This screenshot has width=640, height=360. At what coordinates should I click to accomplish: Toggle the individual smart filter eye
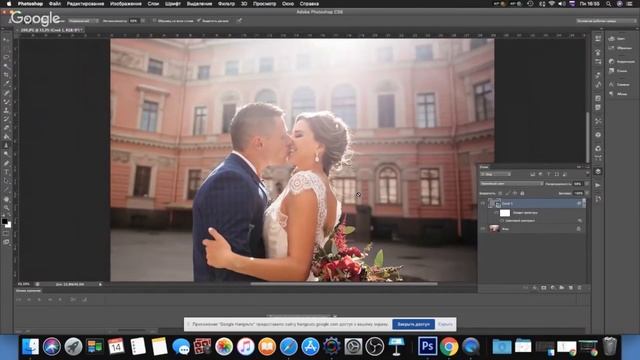502,220
